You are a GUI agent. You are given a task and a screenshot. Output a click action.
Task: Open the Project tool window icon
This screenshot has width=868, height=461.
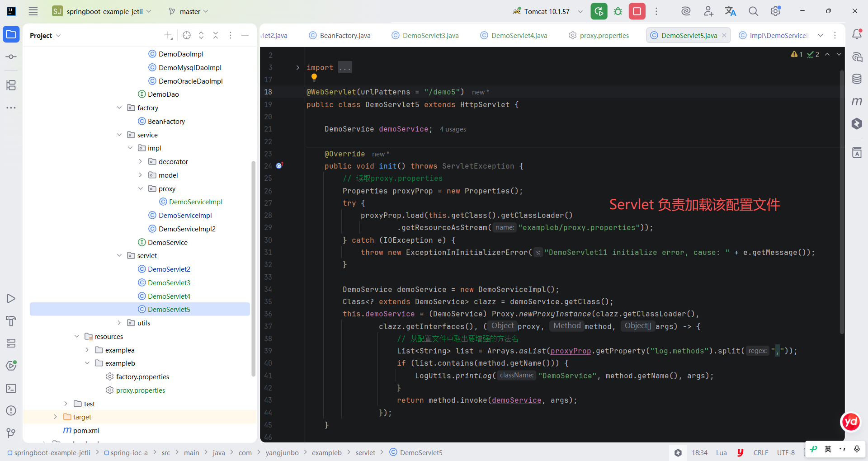click(11, 34)
